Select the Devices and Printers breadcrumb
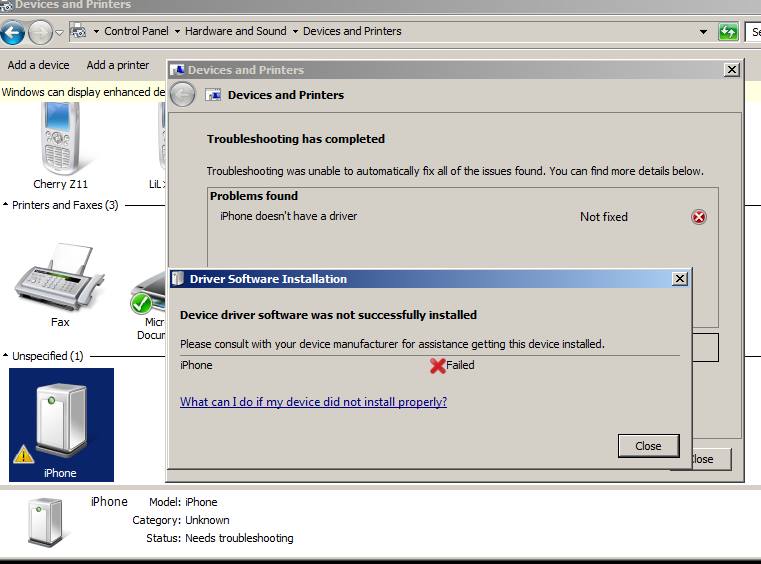 pyautogui.click(x=352, y=31)
